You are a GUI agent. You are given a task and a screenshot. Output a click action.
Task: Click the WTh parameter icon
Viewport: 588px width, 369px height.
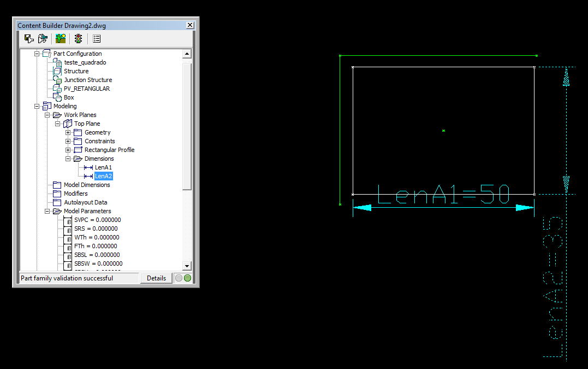(68, 238)
